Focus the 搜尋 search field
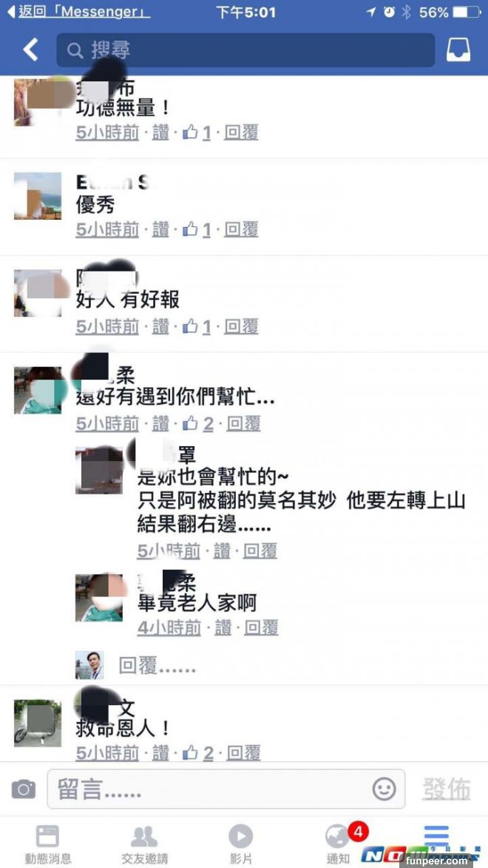 pos(245,50)
